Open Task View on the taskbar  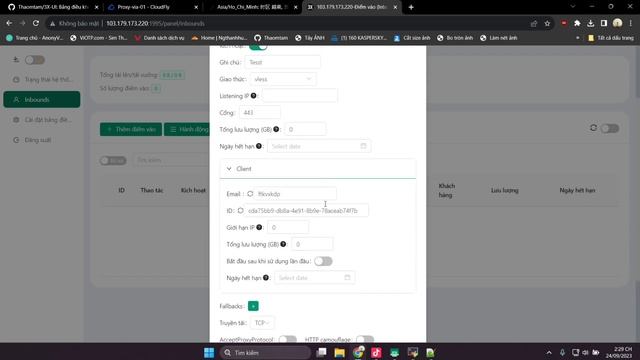(x=322, y=352)
